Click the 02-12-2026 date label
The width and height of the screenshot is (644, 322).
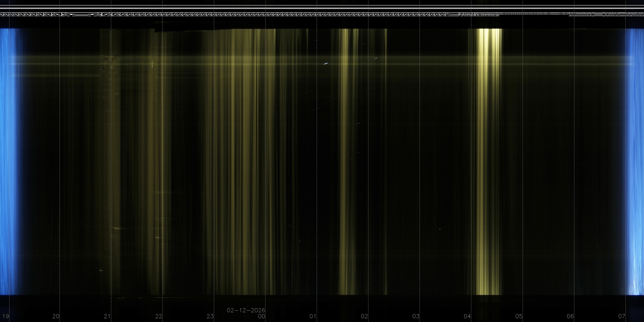pos(246,310)
